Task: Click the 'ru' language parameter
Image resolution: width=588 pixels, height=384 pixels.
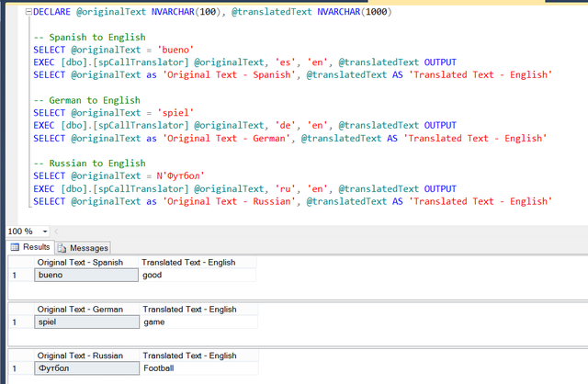Action: coord(285,189)
